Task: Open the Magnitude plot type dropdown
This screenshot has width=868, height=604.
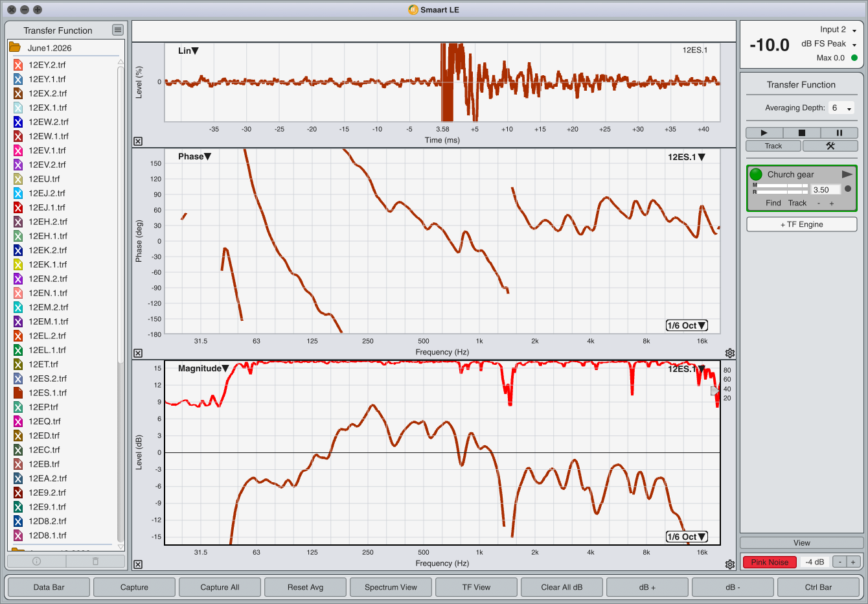Action: pos(203,368)
